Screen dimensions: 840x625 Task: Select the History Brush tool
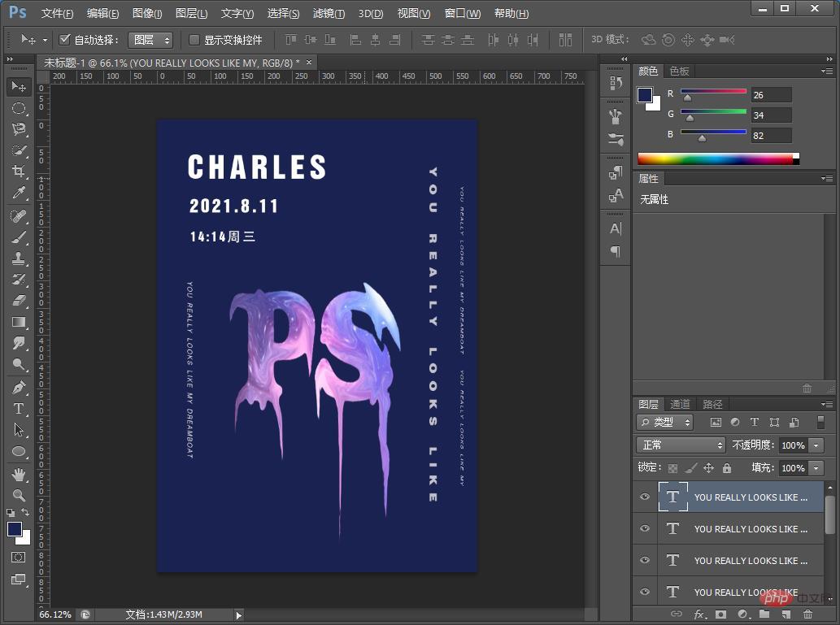[x=19, y=280]
